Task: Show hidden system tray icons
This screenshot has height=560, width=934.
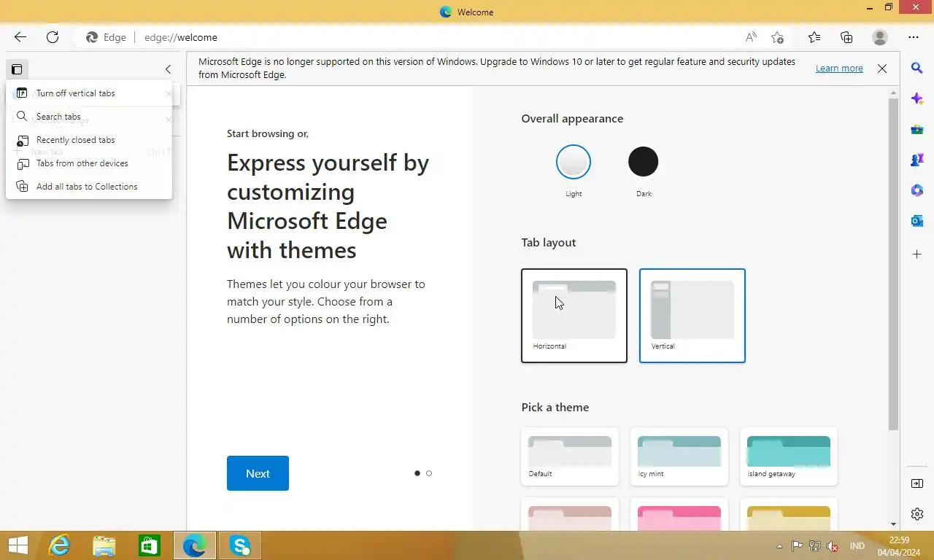Action: [x=779, y=546]
